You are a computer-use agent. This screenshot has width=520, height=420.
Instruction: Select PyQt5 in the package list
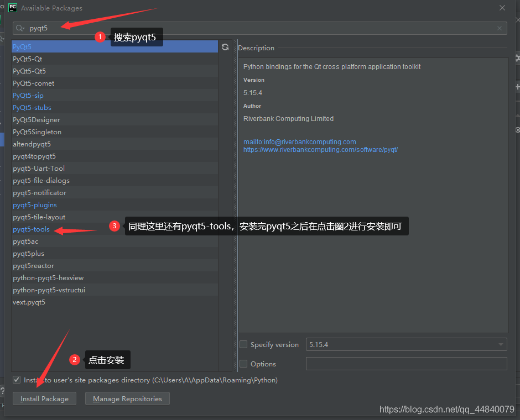pos(115,47)
